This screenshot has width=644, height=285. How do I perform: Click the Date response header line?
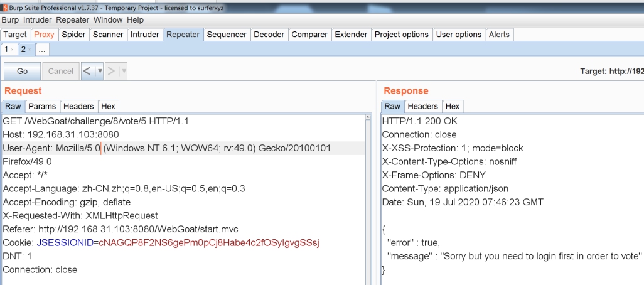tap(463, 203)
